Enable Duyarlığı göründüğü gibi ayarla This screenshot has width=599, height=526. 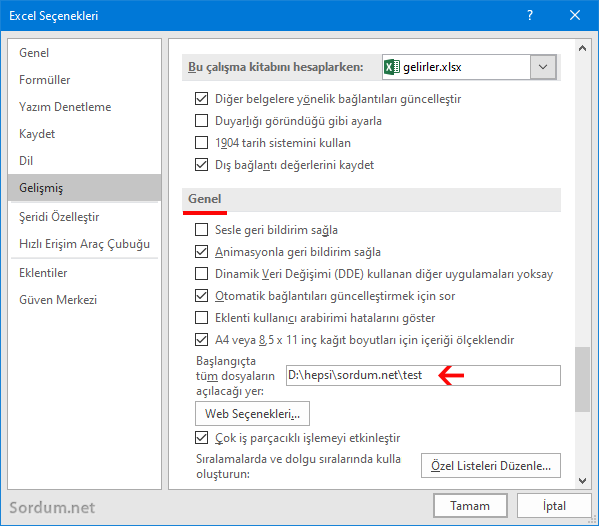(201, 121)
